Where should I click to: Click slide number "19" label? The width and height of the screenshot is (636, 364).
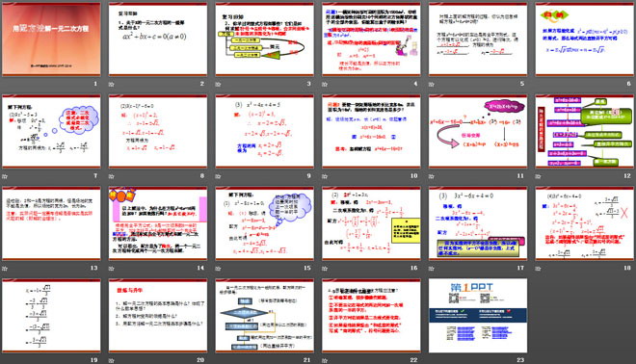pyautogui.click(x=93, y=360)
